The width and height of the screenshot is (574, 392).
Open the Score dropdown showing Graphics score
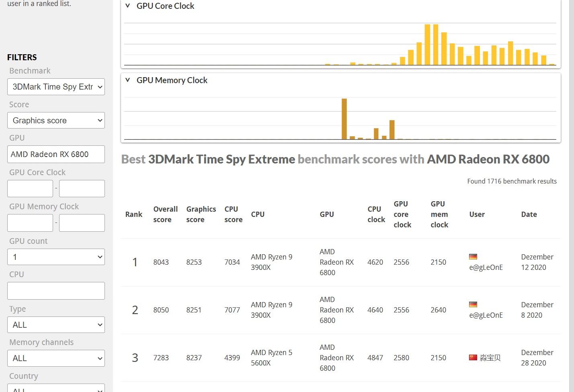click(x=56, y=120)
